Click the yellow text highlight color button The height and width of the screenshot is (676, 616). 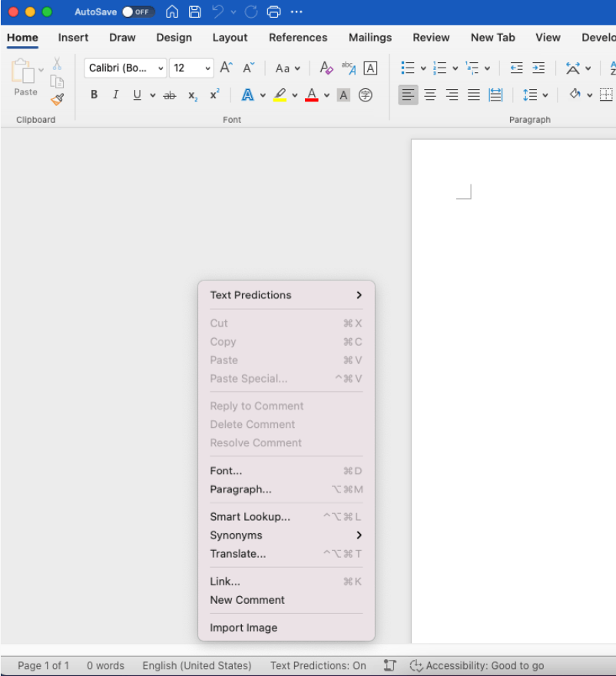tap(280, 95)
